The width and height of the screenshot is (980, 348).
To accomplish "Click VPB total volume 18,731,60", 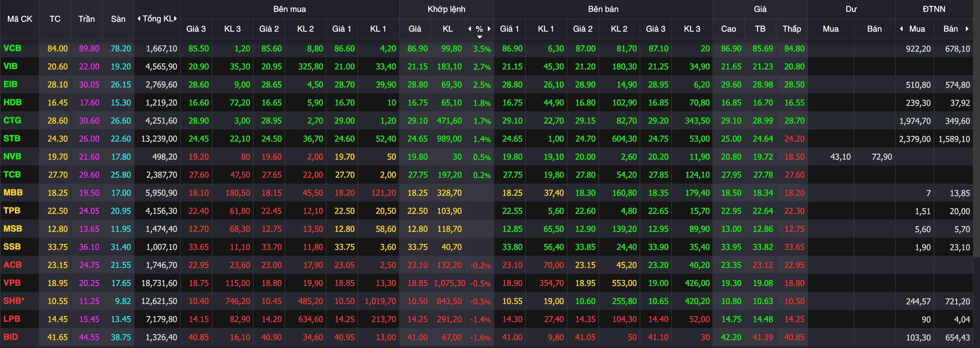I will click(159, 283).
